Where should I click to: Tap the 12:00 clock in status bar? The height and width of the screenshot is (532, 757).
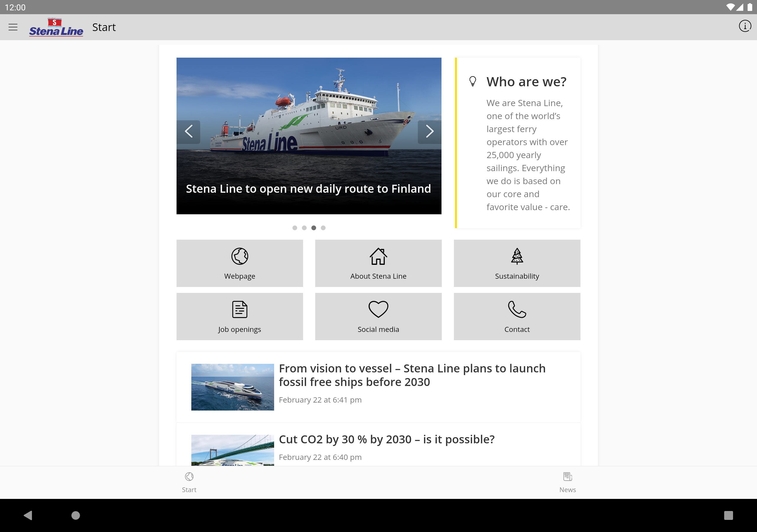(x=15, y=7)
